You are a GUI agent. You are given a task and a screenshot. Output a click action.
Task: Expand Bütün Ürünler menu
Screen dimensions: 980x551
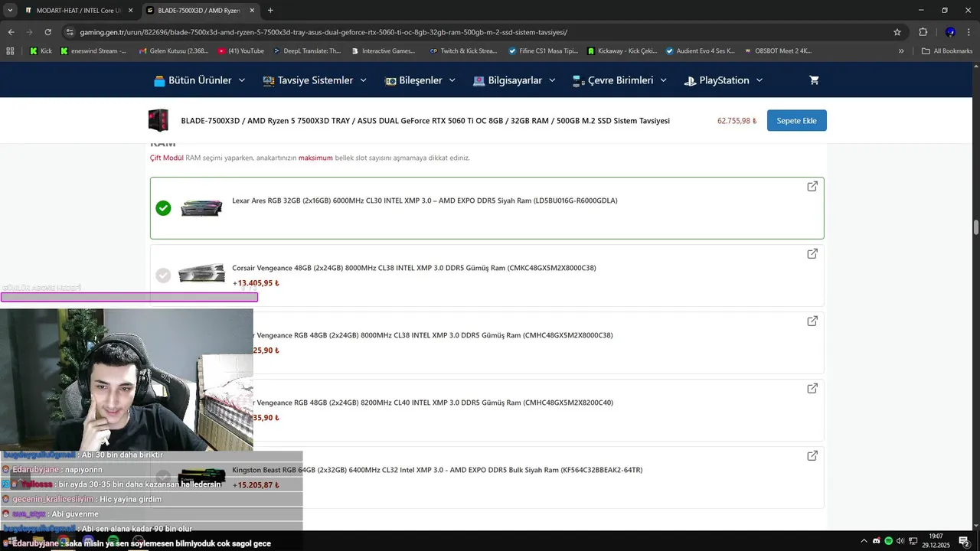click(x=199, y=80)
